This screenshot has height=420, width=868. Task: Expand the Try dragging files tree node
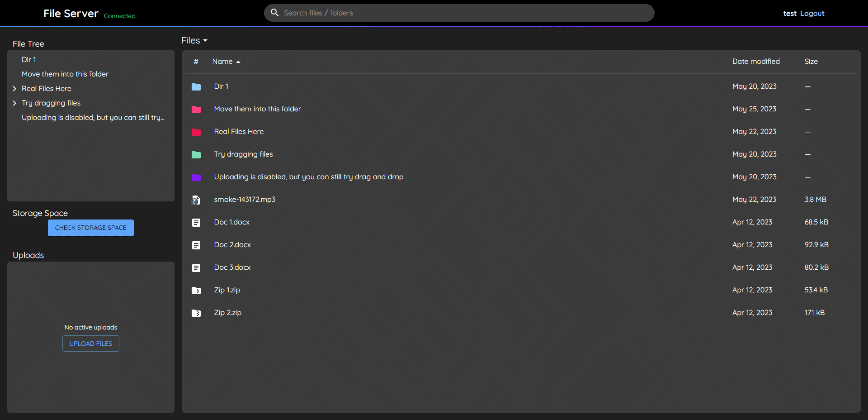click(x=14, y=103)
